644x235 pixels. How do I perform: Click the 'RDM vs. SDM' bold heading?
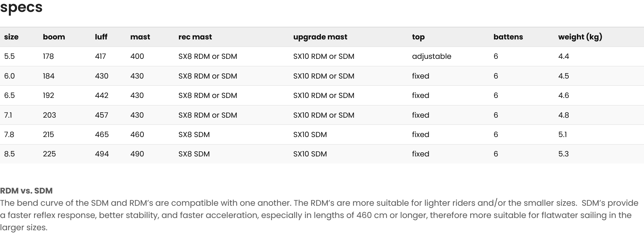click(26, 191)
